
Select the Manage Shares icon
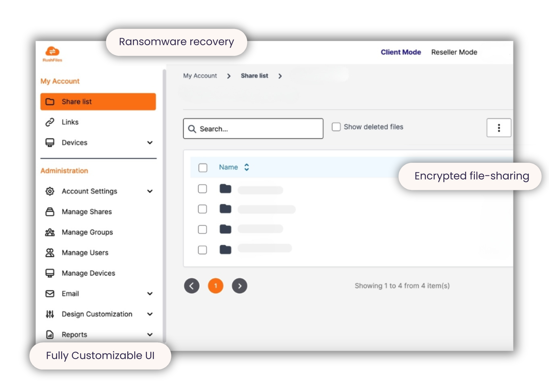click(50, 212)
